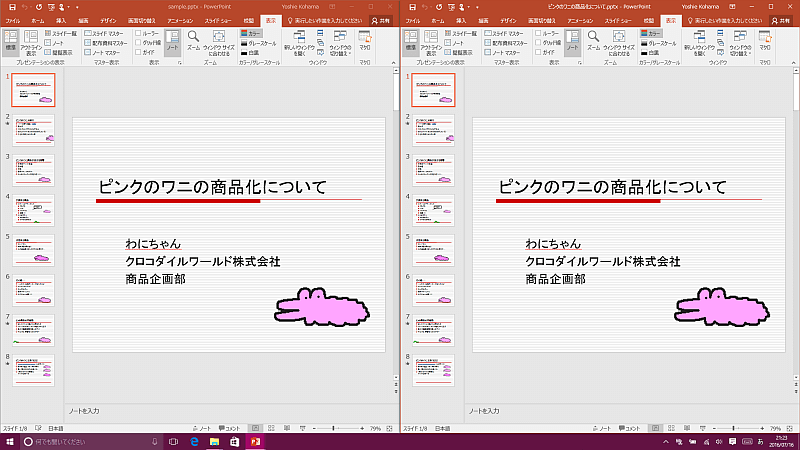Click 共有 button in right window
Viewport: 800px width, 450px height.
point(781,21)
